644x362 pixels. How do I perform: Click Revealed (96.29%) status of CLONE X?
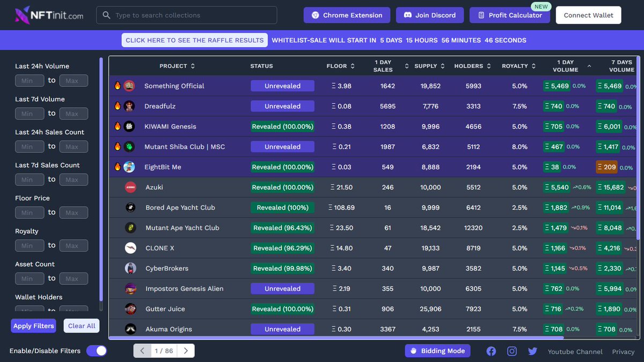pyautogui.click(x=282, y=248)
